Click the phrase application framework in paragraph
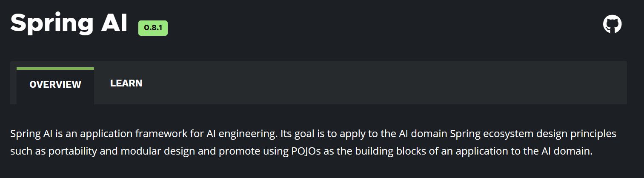 (133, 134)
